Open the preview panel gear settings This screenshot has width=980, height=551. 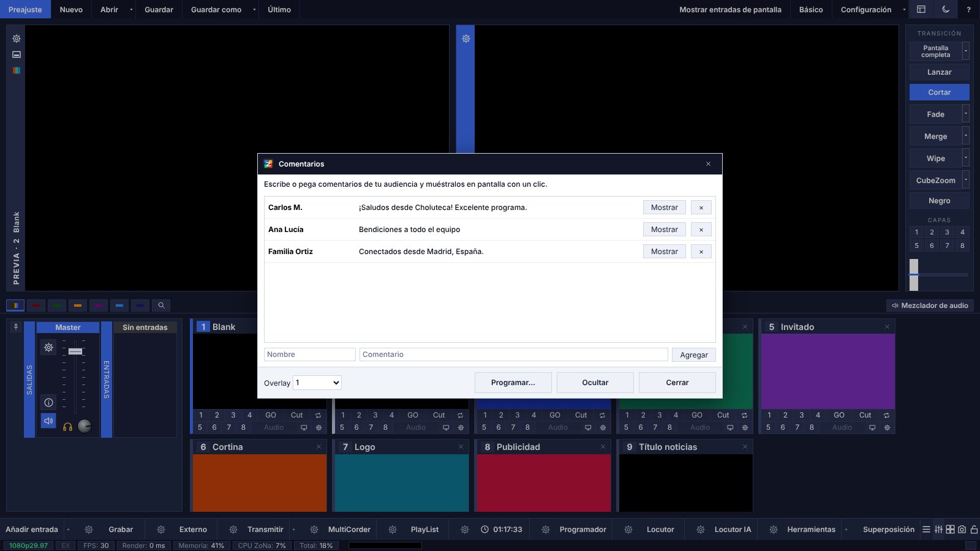[x=17, y=39]
